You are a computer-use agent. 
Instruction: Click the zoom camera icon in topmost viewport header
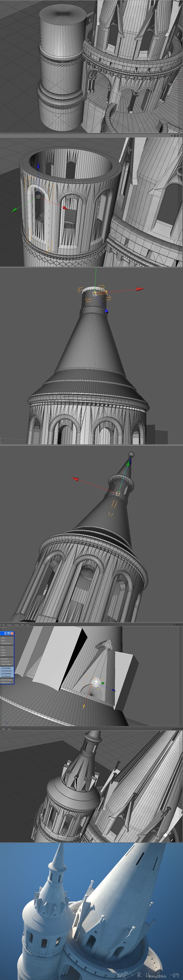pos(175,136)
